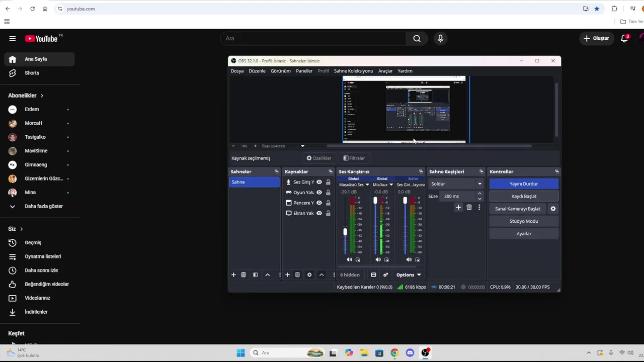Move source up in Kaynaklar toolbar

pos(321,275)
